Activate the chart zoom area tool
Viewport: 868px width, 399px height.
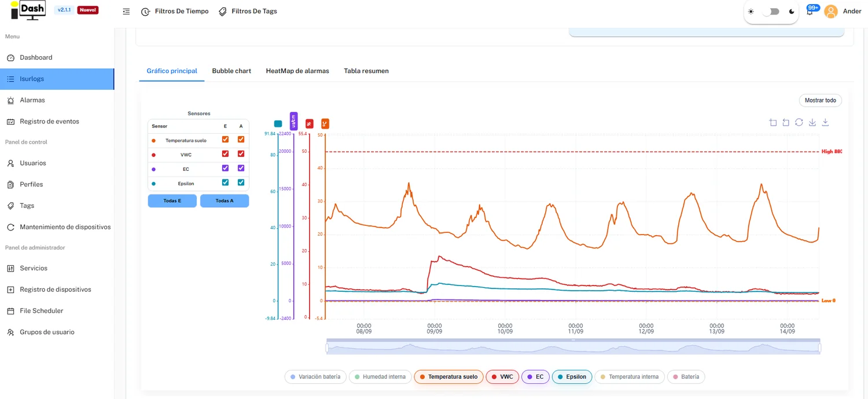[773, 122]
